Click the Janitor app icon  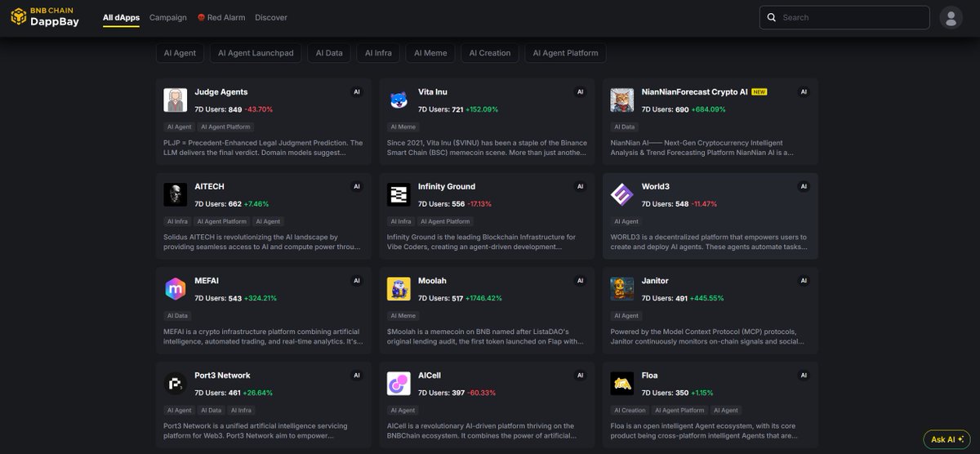tap(622, 289)
